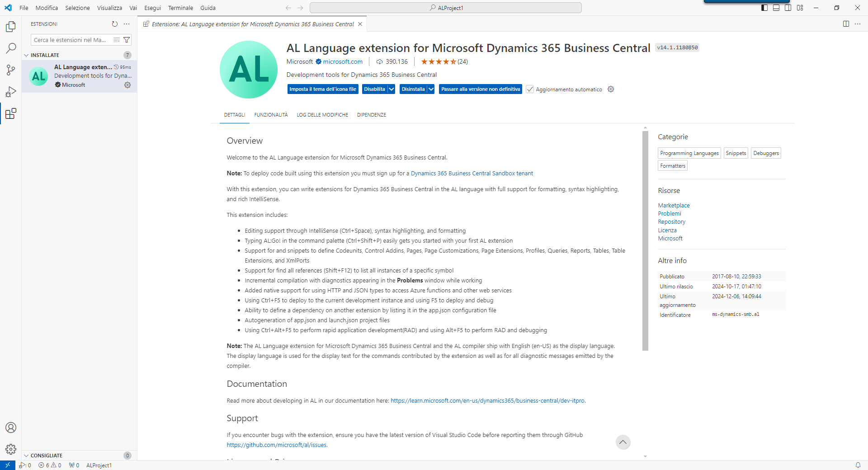
Task: Click the Debuggers category tag
Action: [x=766, y=153]
